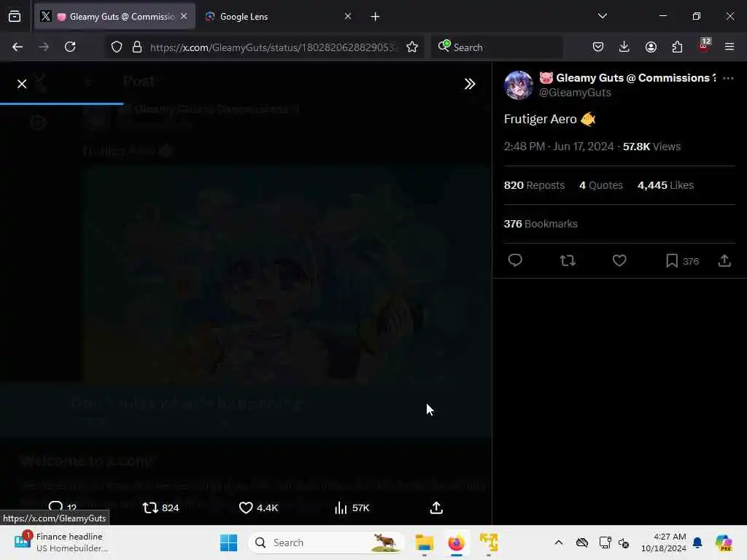The image size is (747, 560).
Task: Select the Gleamy Guts @ Commissions tab
Action: pos(115,17)
